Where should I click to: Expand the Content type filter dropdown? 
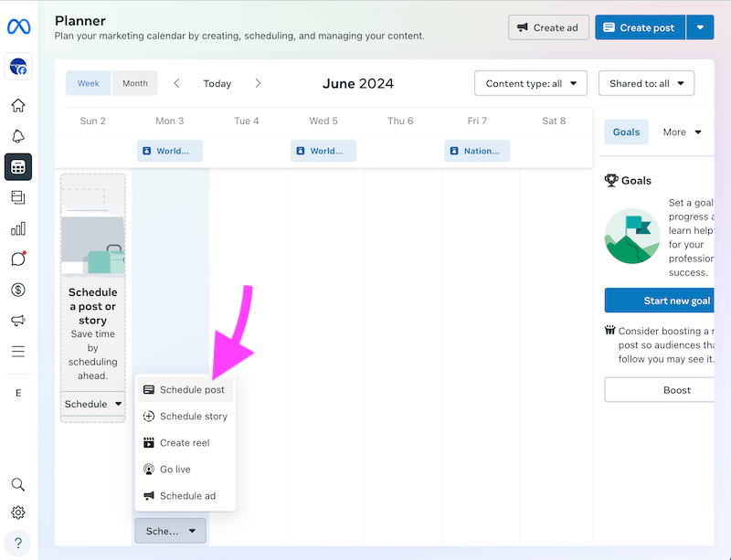tap(530, 83)
